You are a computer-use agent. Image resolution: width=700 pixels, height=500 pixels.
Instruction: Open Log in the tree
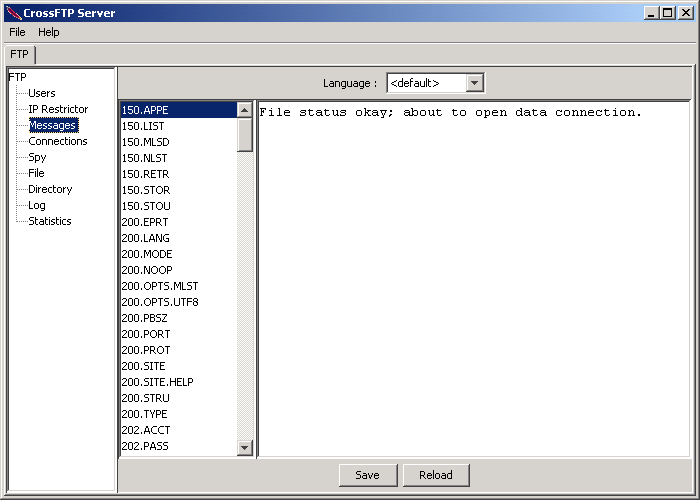pos(37,205)
